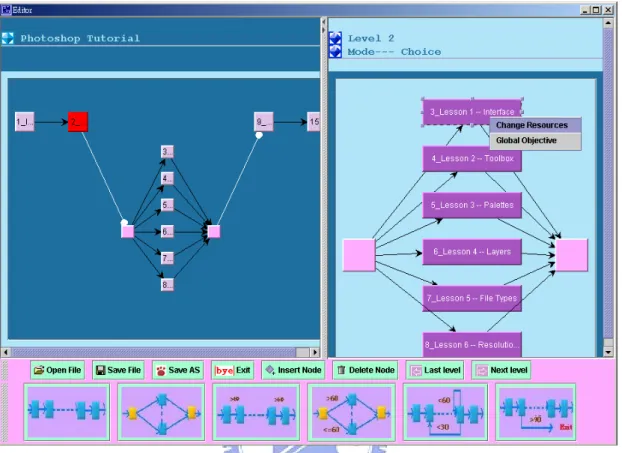Select the diamond >60 / <=60 template thumbnail
The width and height of the screenshot is (622, 453).
(351, 412)
